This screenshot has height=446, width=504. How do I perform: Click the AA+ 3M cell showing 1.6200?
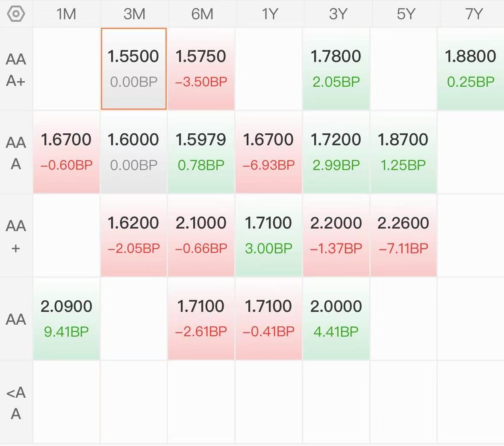(134, 235)
